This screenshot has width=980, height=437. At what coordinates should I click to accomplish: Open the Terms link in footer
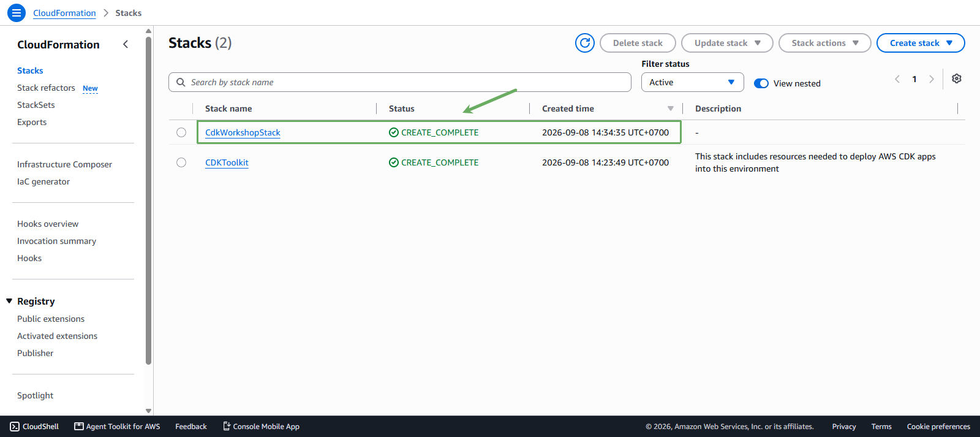(881, 427)
